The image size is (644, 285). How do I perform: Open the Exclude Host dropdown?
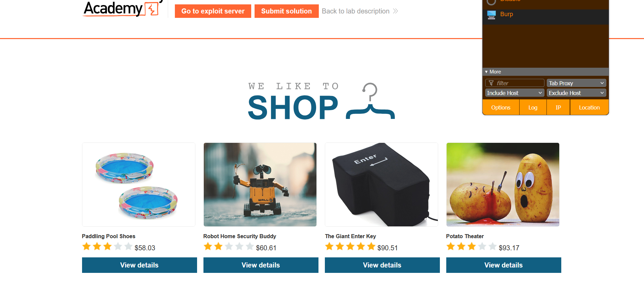(576, 93)
